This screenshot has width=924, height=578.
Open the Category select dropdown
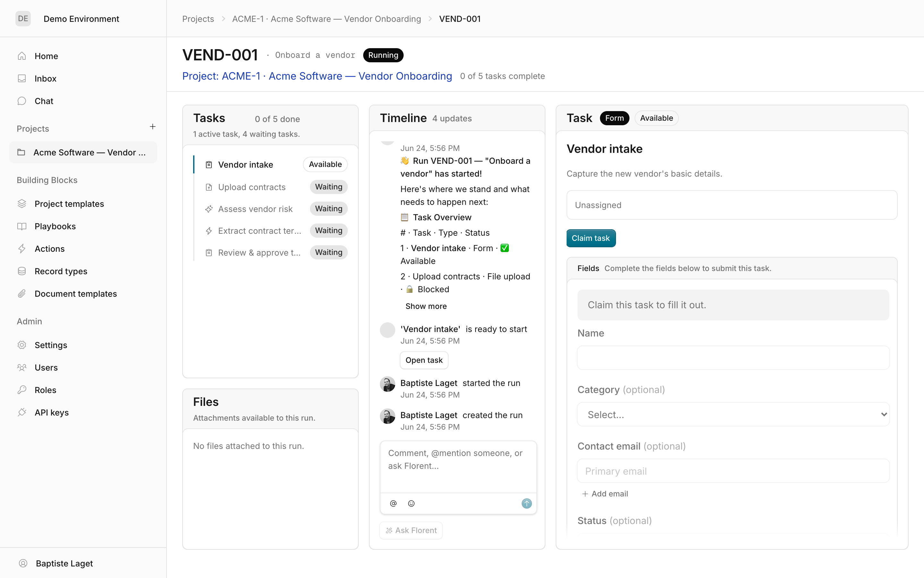pyautogui.click(x=733, y=414)
